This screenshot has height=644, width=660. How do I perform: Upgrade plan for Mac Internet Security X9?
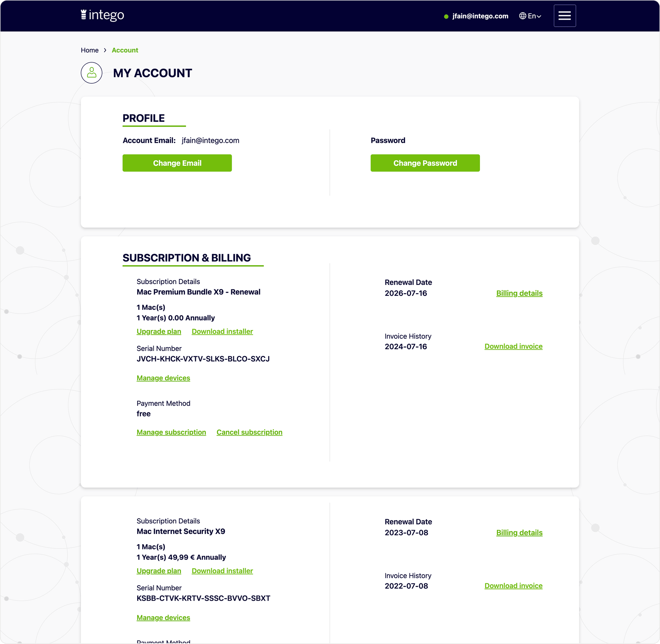coord(159,571)
